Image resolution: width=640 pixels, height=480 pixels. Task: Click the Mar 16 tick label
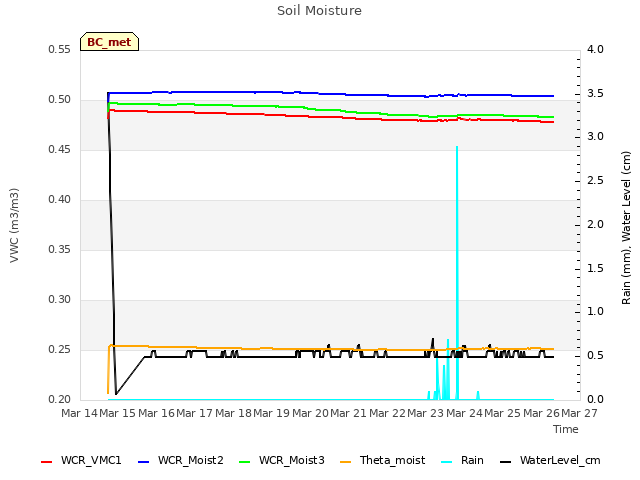point(156,413)
